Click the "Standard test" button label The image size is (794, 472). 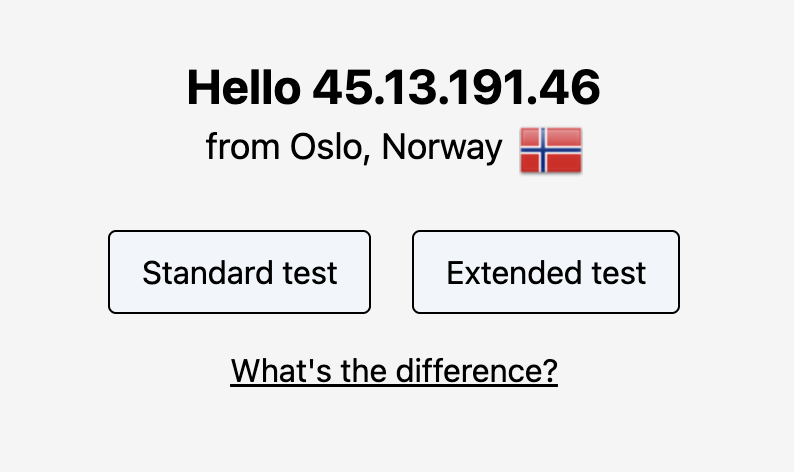pos(239,272)
